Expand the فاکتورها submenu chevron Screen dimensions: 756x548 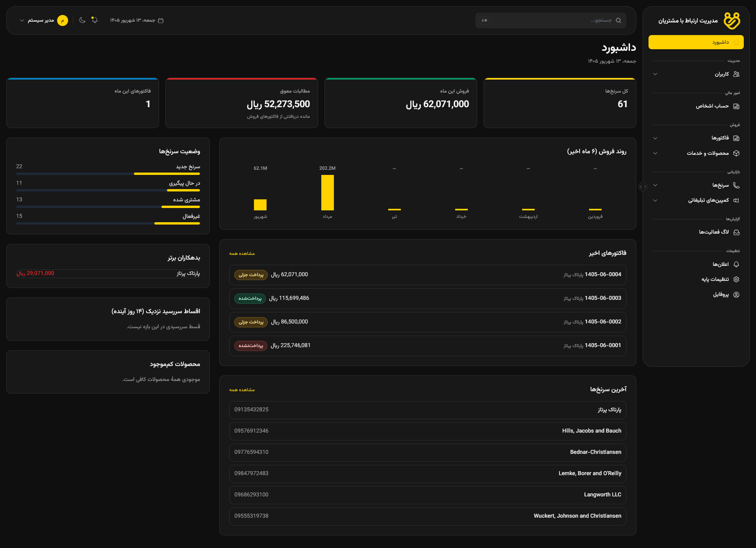[655, 138]
